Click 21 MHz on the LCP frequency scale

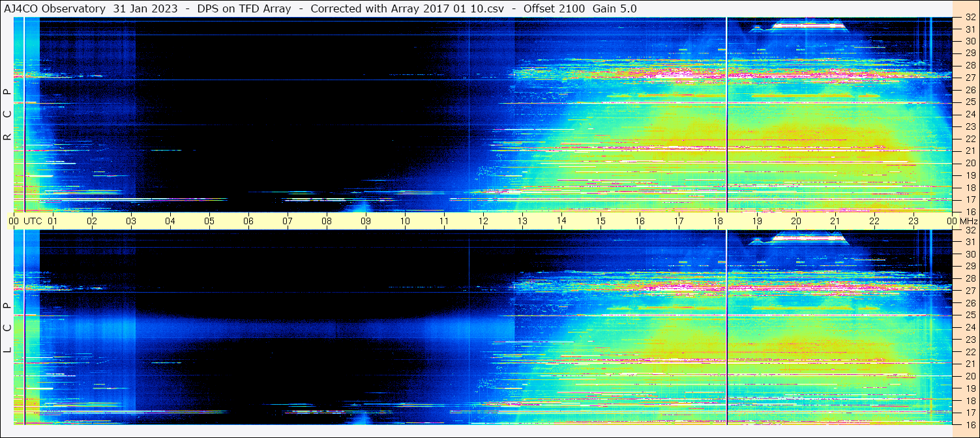[x=970, y=364]
